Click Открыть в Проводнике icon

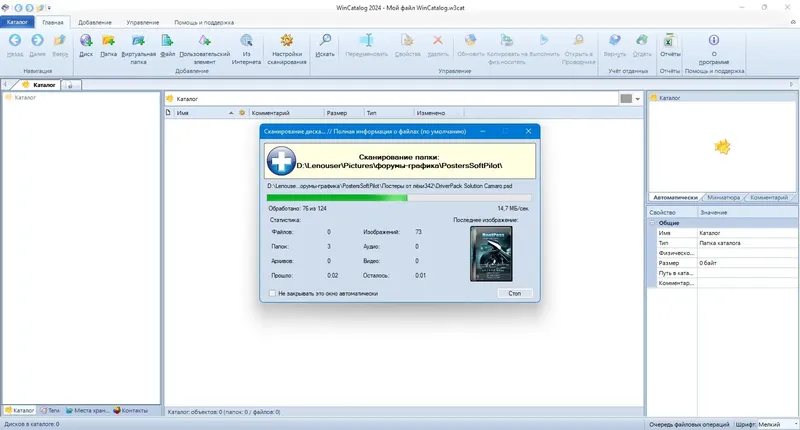click(x=579, y=40)
